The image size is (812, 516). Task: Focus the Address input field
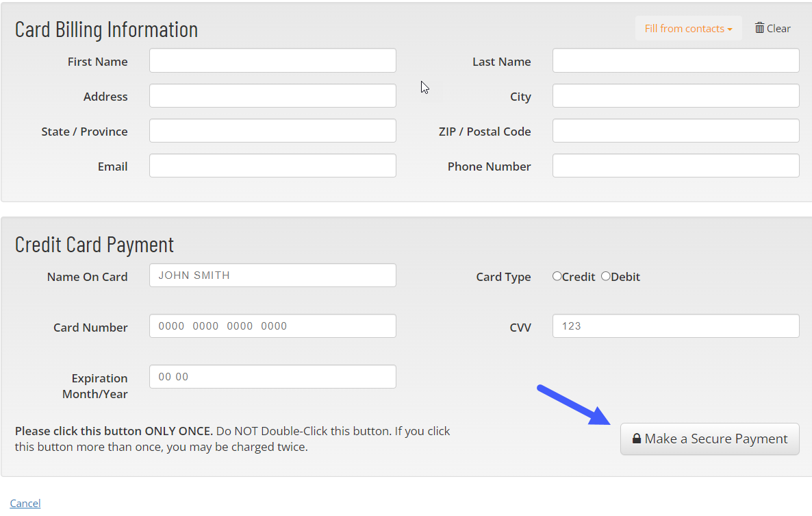(x=272, y=95)
